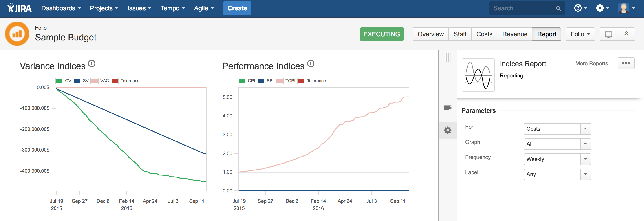Select the parameters gear icon in sidebar
The image size is (644, 221).
coord(448,130)
